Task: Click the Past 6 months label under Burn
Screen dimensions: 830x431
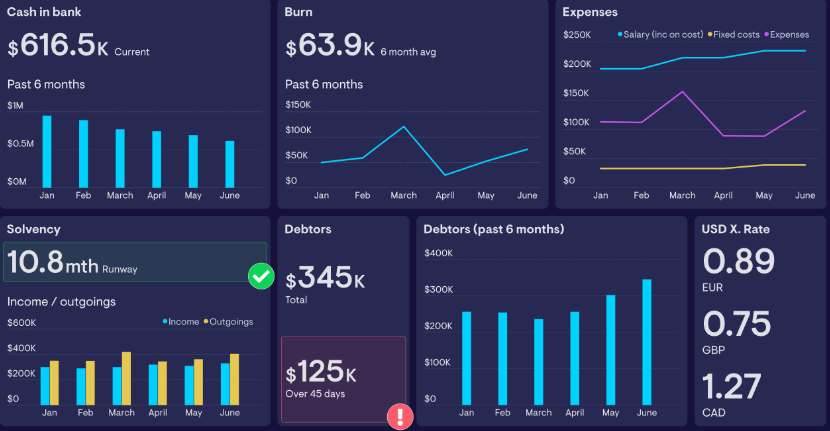Action: click(324, 84)
